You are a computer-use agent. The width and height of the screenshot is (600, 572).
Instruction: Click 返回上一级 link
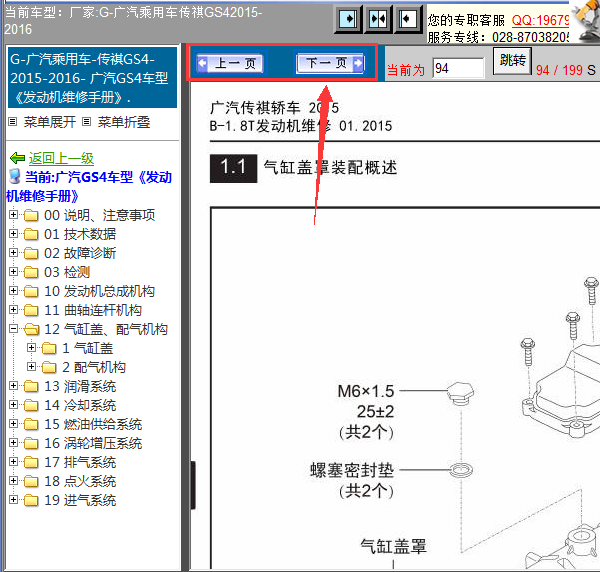pos(61,158)
